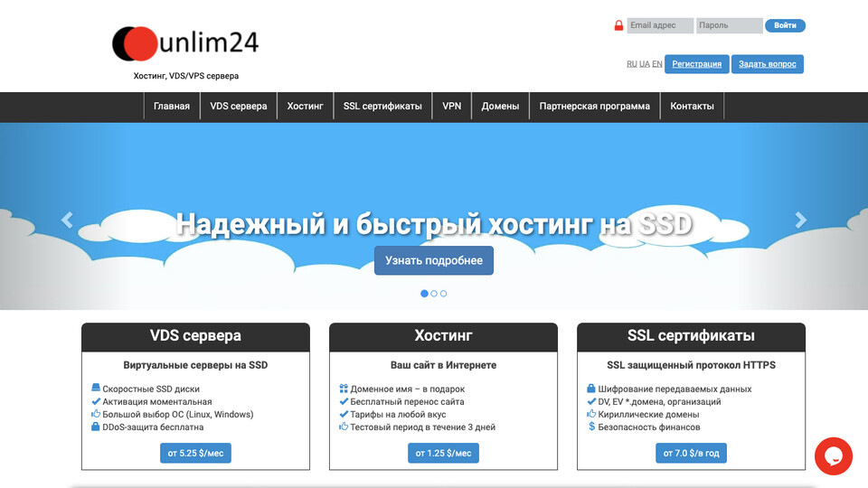Click Задать вопрос button
Screen dimensions: 868x488
pos(768,63)
